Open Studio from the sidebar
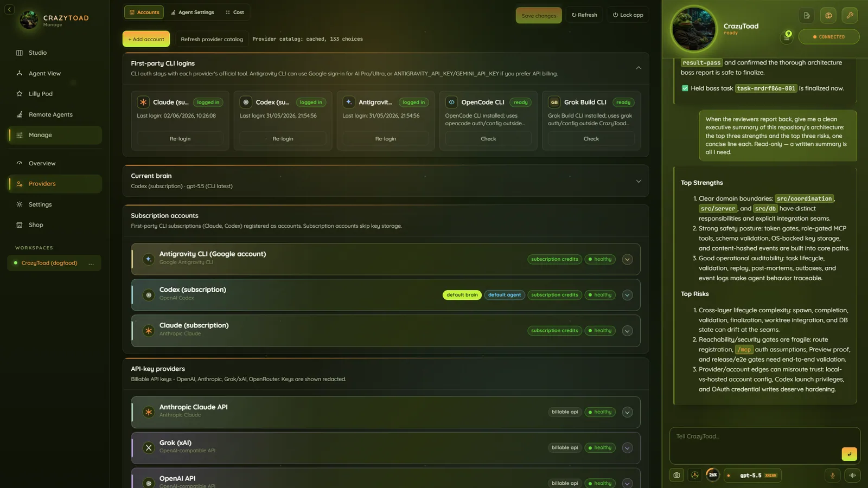This screenshot has height=488, width=868. pyautogui.click(x=54, y=53)
